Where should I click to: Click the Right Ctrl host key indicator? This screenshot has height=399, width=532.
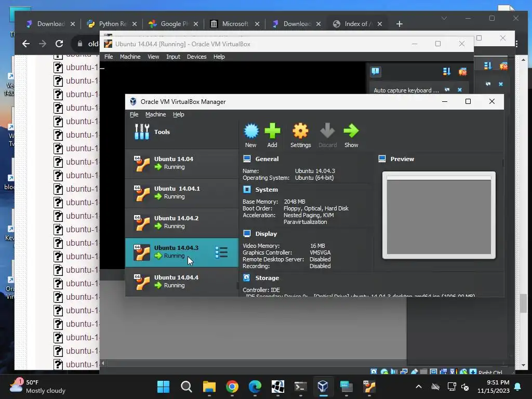point(490,372)
